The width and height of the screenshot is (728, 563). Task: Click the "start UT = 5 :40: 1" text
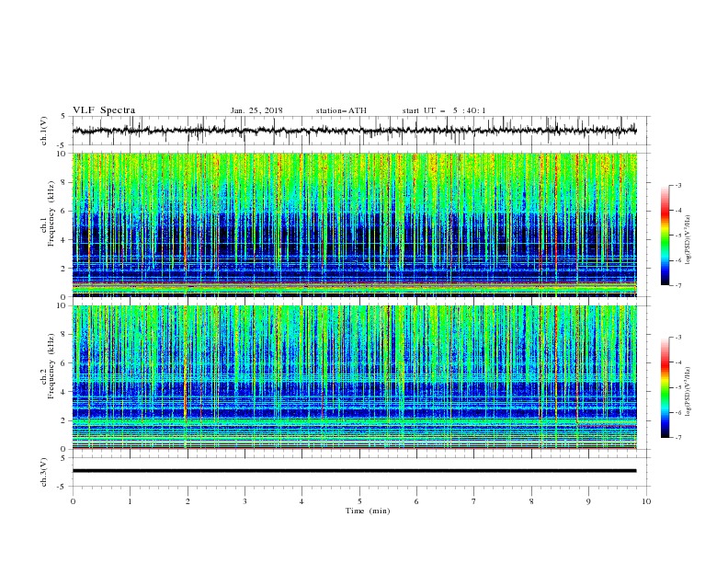(444, 110)
